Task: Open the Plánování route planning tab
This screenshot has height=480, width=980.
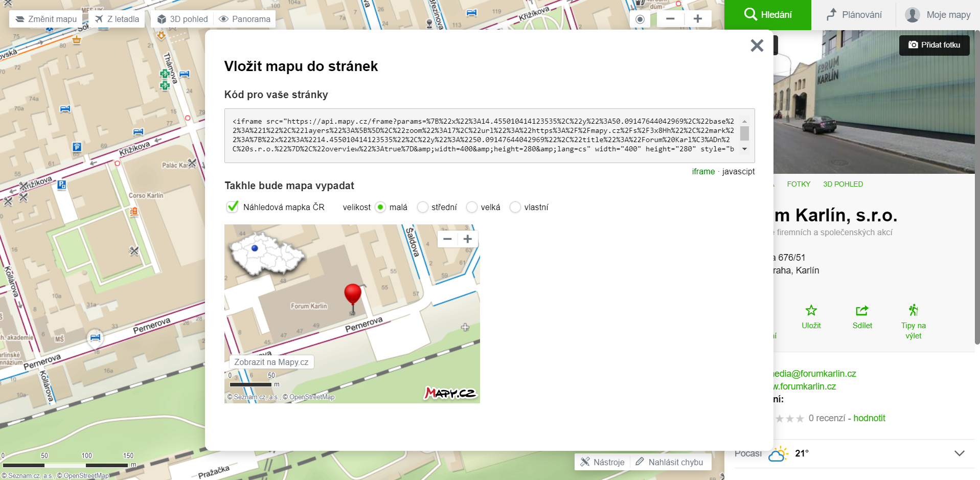Action: (x=854, y=15)
